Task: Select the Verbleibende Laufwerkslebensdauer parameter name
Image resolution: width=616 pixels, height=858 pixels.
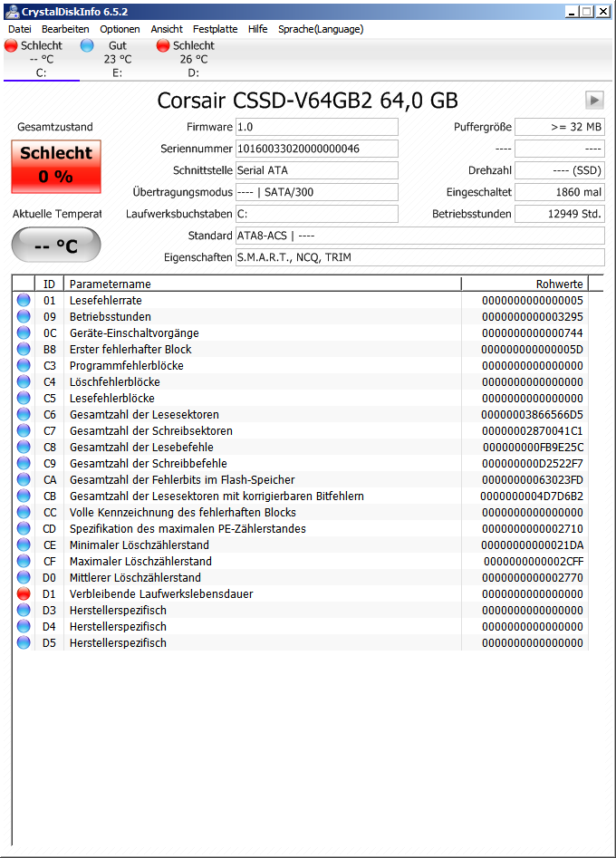Action: (x=161, y=593)
